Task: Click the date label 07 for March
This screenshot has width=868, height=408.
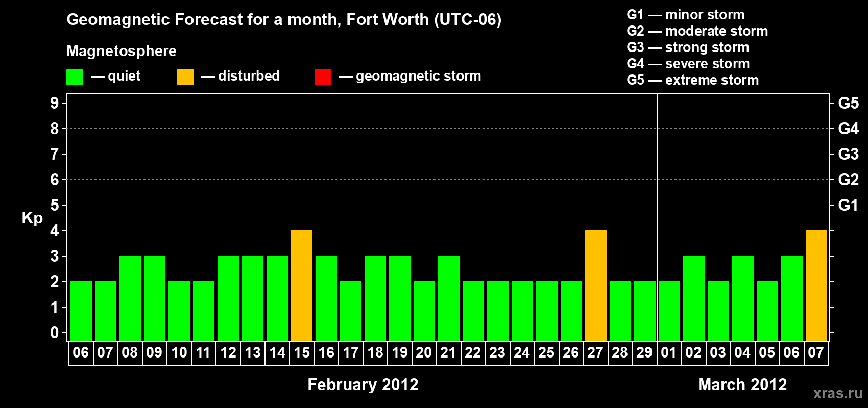Action: (816, 353)
